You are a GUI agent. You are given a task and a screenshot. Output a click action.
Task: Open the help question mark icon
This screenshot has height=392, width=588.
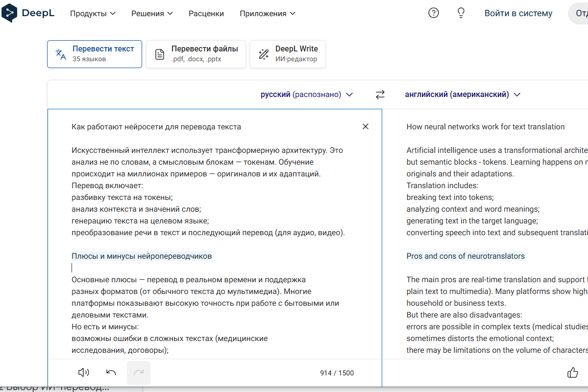point(434,13)
